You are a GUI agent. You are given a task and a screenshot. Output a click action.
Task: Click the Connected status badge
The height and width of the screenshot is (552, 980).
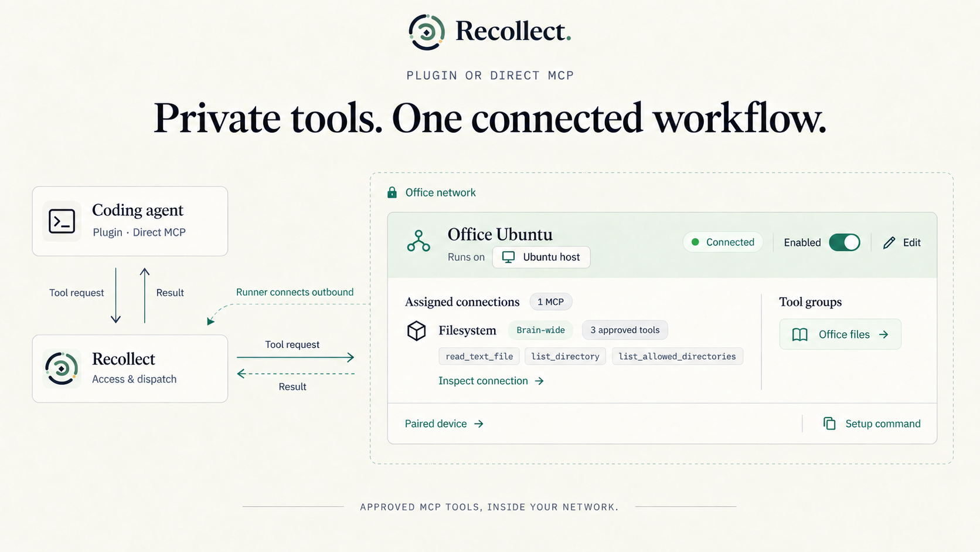tap(723, 242)
